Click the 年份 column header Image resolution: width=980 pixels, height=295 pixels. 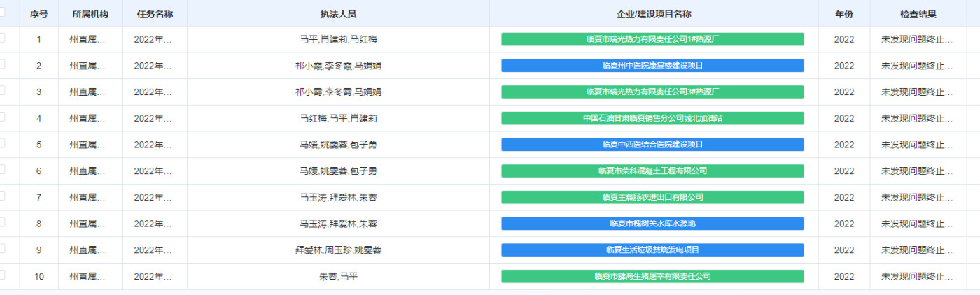pyautogui.click(x=844, y=14)
